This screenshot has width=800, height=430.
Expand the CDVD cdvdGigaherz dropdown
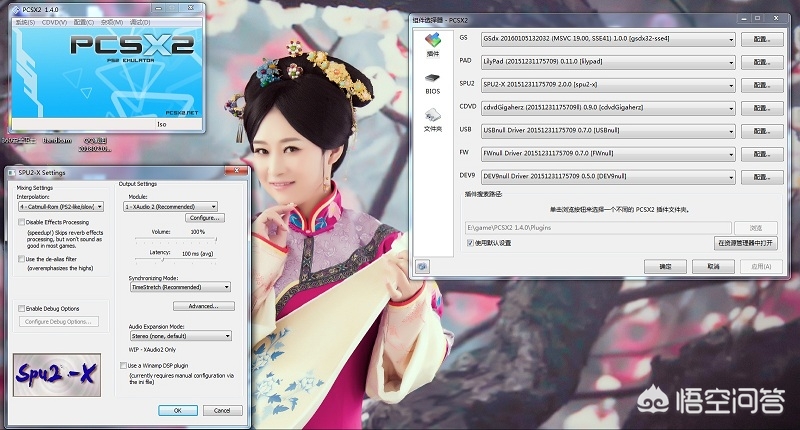pos(608,108)
